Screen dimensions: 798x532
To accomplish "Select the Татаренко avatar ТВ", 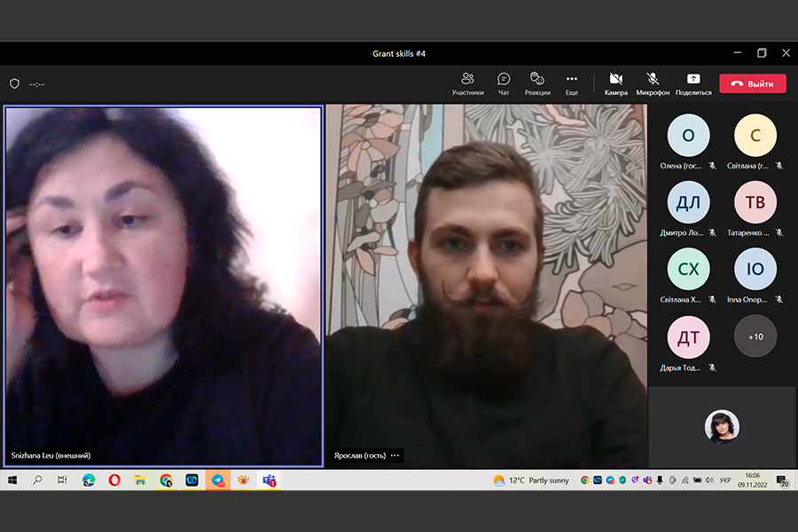I will pyautogui.click(x=755, y=202).
